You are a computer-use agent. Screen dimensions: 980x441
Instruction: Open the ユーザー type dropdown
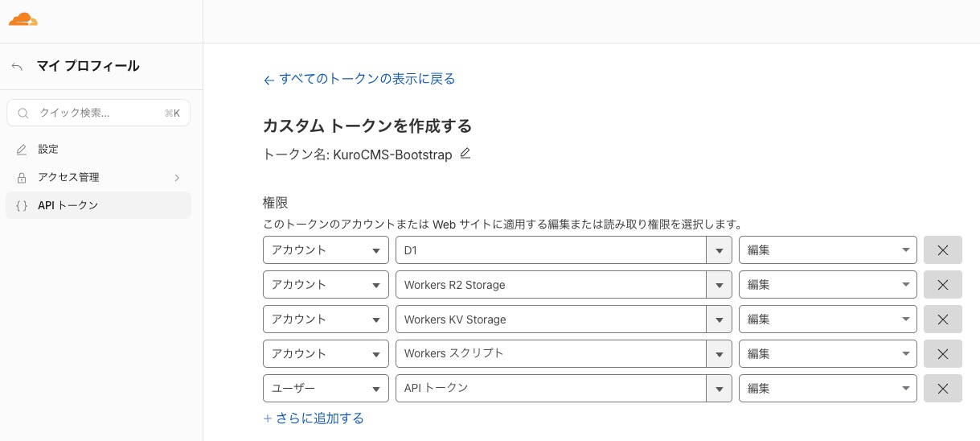click(x=326, y=389)
